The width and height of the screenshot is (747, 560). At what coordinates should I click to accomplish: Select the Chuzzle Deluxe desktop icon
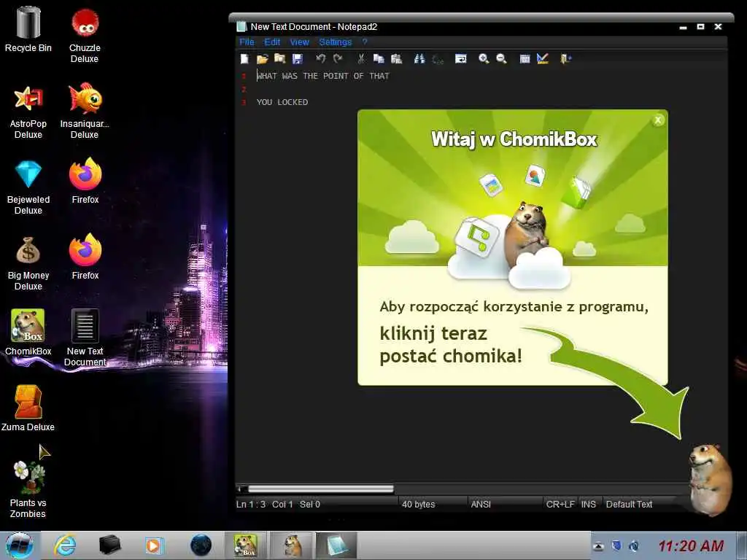pos(85,36)
